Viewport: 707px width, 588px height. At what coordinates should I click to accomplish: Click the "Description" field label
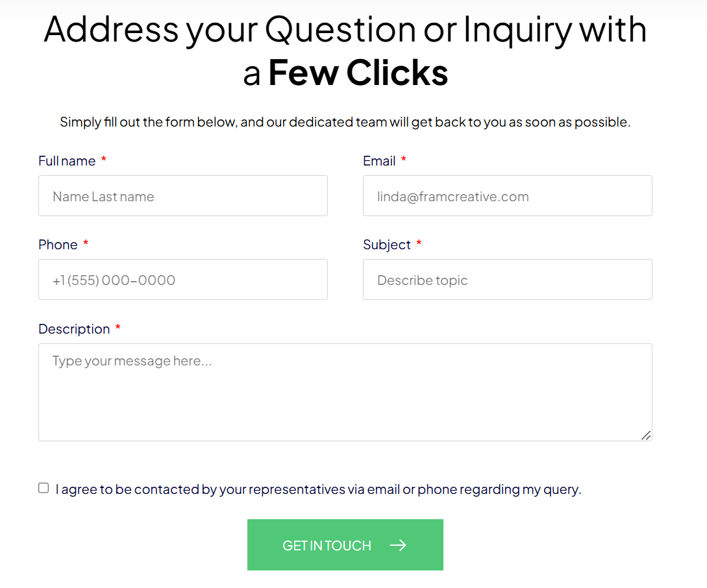click(x=74, y=329)
